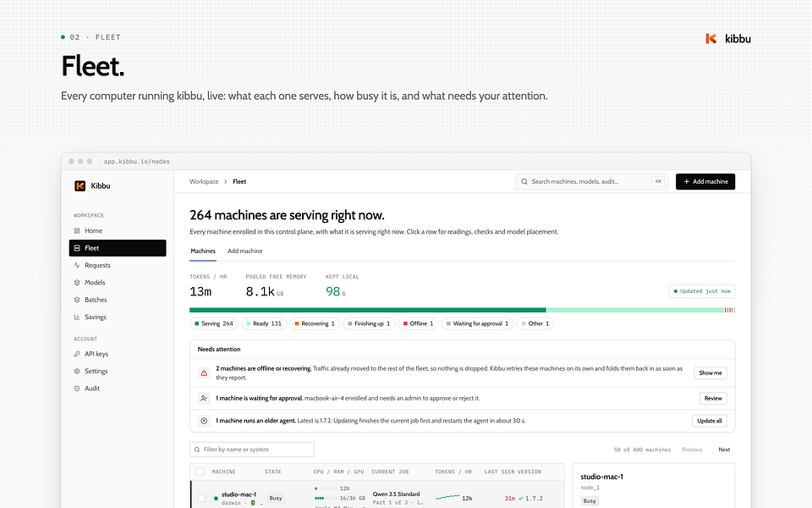
Task: Click the MACHINE column header
Action: pyautogui.click(x=223, y=472)
